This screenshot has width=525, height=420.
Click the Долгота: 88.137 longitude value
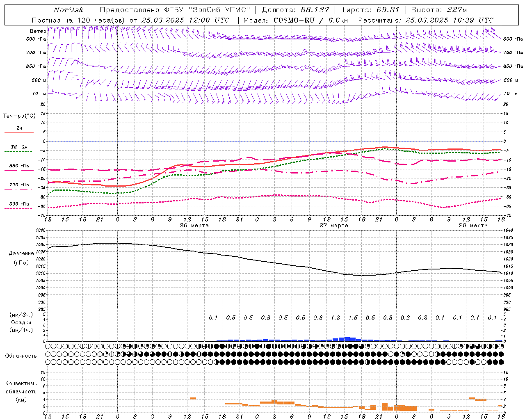pos(295,10)
